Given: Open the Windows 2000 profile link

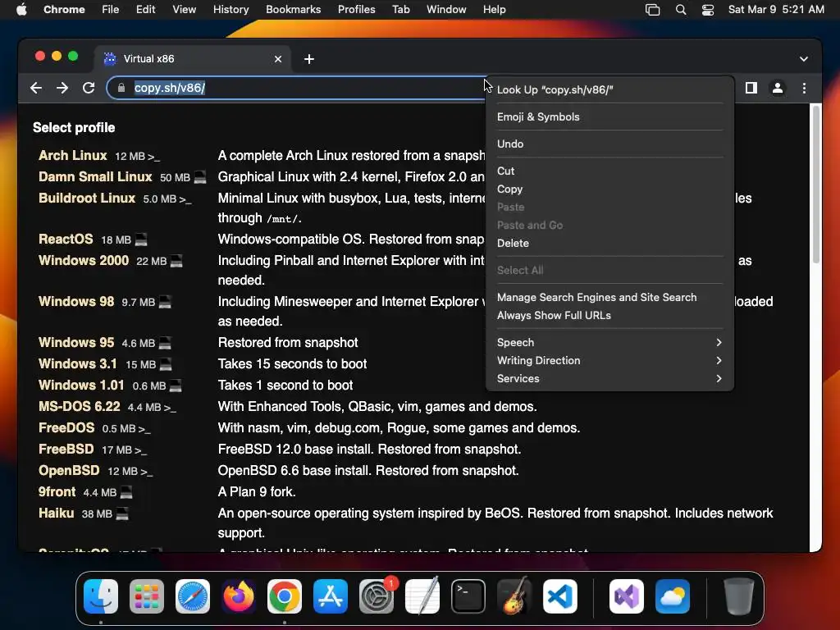Looking at the screenshot, I should click(x=84, y=260).
